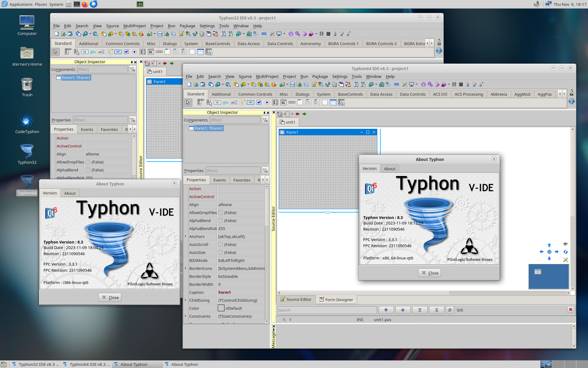Toggle AlphaBlend checkbox in Typhon32 inspector
588x368 pixels.
tap(88, 170)
